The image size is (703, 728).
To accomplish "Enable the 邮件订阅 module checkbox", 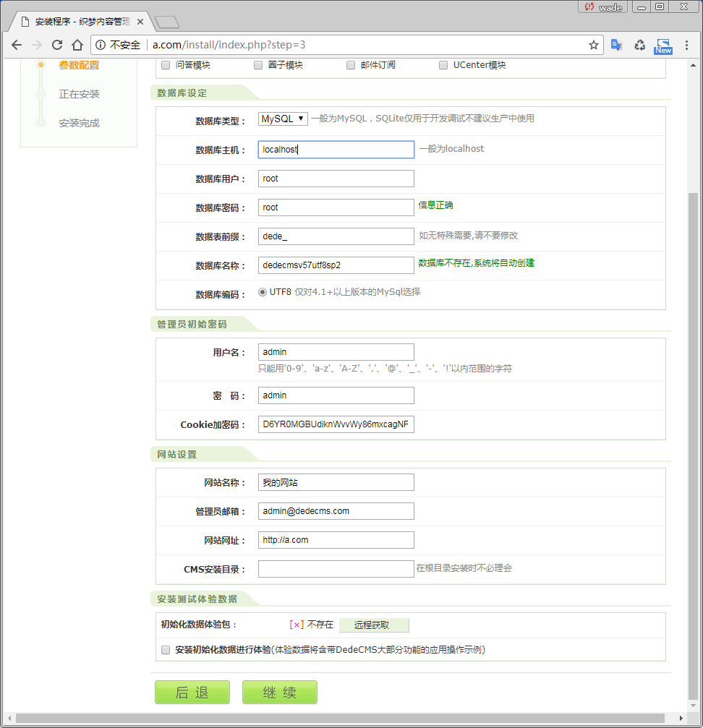I will [350, 65].
